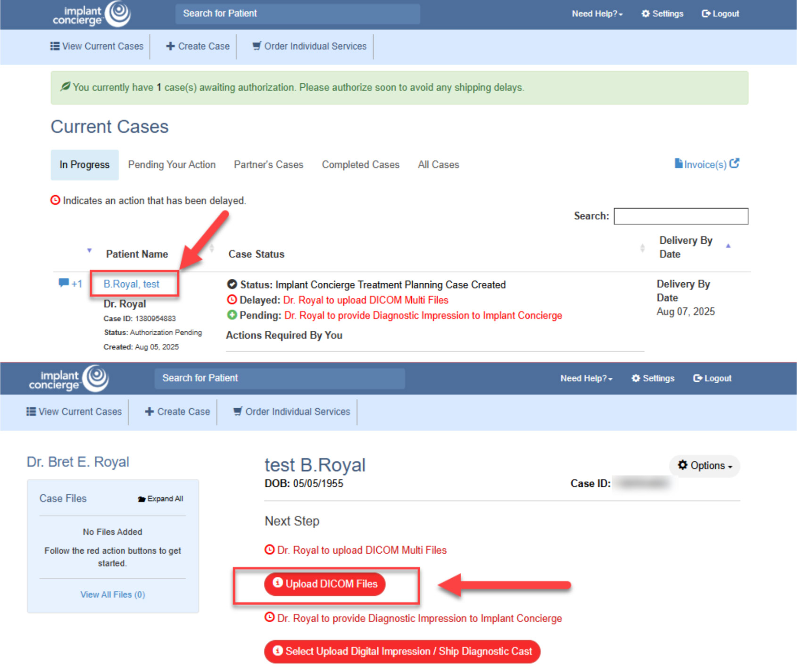This screenshot has width=797, height=672.
Task: Click the Settings gear in top header
Action: tap(646, 14)
